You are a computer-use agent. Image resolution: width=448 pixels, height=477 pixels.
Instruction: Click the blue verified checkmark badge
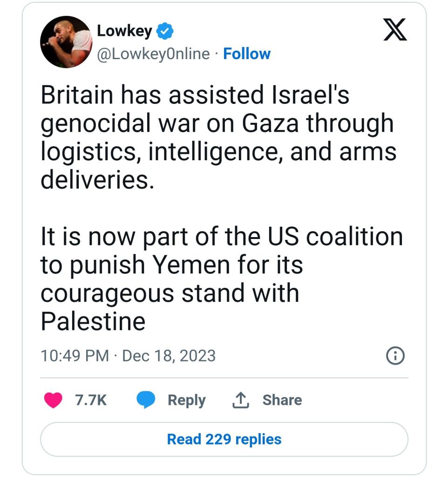pyautogui.click(x=164, y=32)
